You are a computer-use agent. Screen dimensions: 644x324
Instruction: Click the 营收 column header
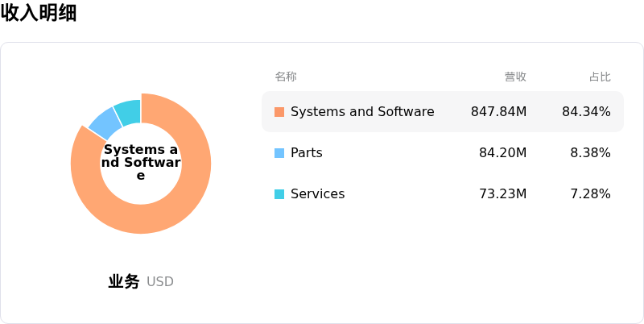click(515, 77)
